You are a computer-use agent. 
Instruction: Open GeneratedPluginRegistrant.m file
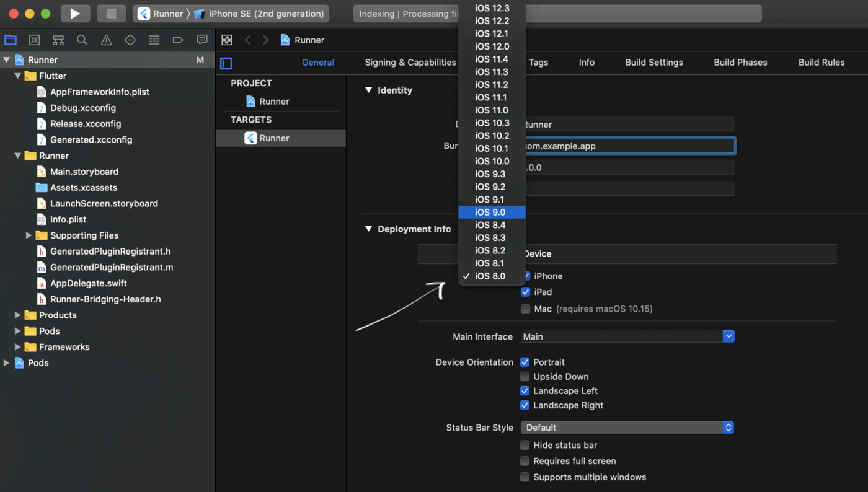point(112,268)
